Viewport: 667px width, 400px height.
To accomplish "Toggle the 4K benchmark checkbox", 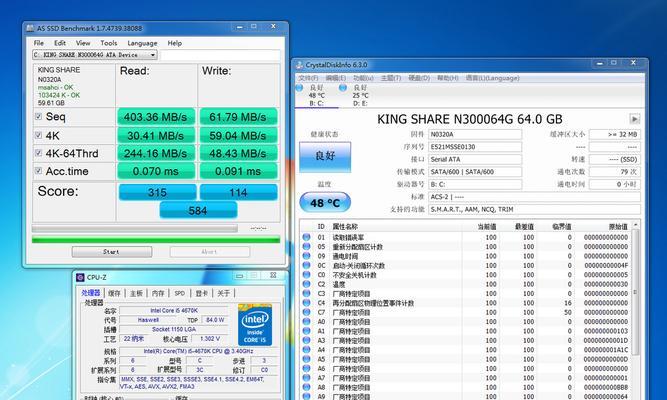I will click(x=38, y=135).
